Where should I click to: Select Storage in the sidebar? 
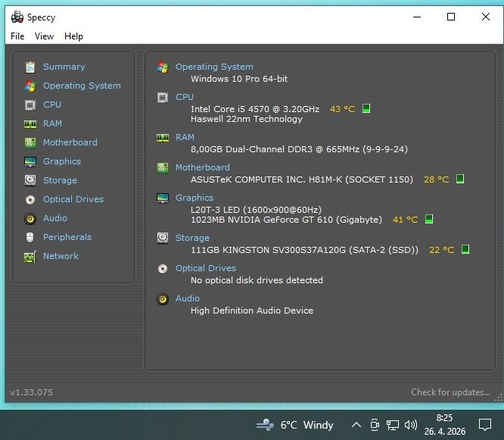60,180
